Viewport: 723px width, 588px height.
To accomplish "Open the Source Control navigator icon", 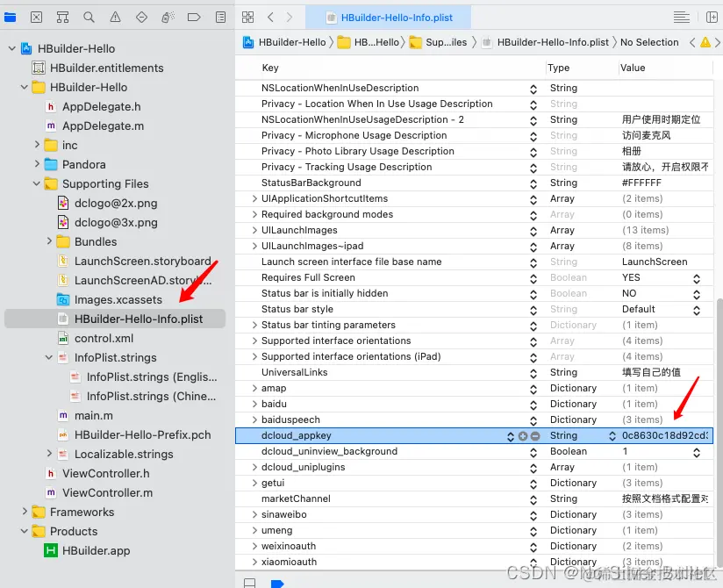I will (x=37, y=18).
